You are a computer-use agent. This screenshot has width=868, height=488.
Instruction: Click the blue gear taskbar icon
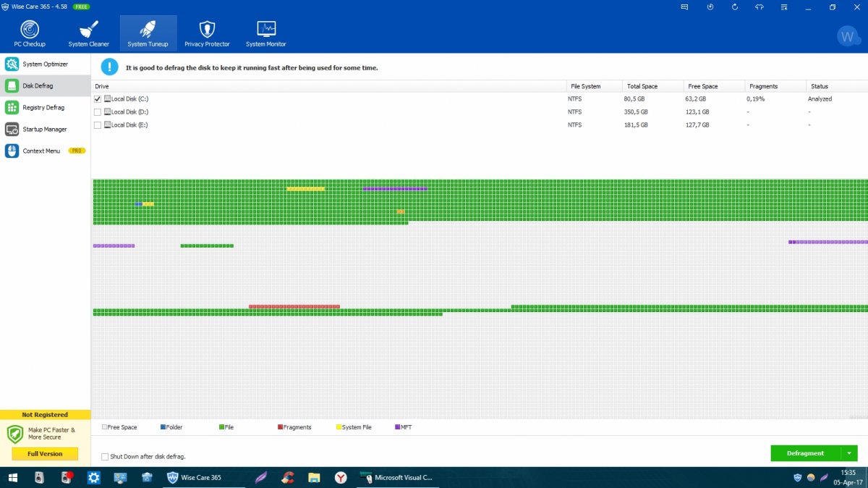(x=93, y=477)
